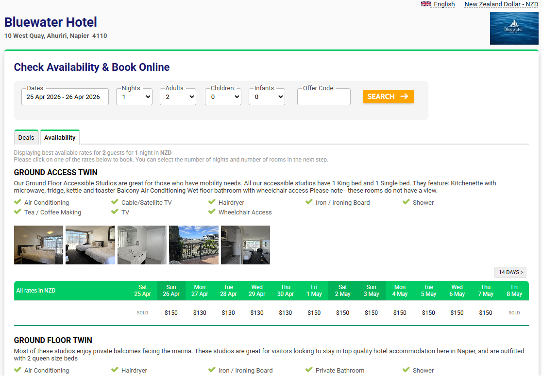Click the Private Bathroom checkmark icon
The height and width of the screenshot is (392, 542).
[x=309, y=370]
